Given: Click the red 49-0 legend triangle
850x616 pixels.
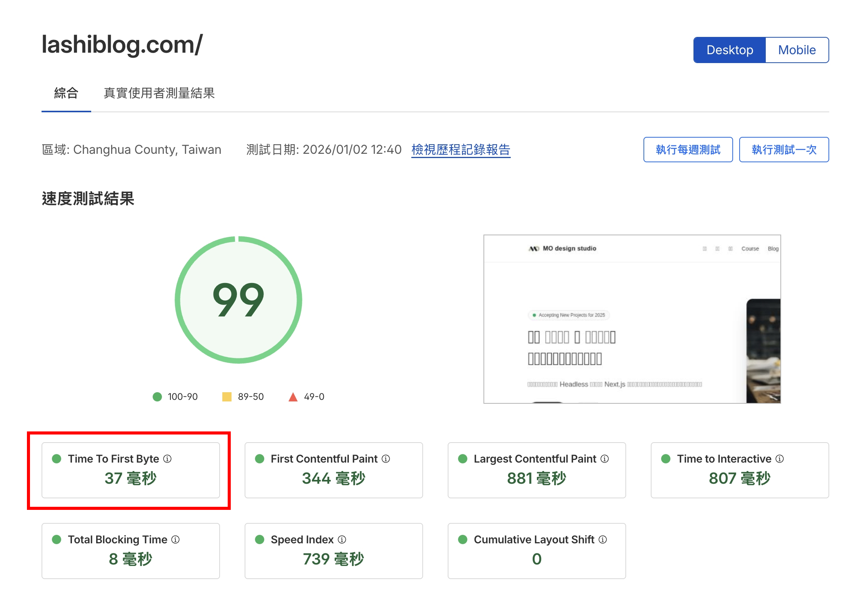Looking at the screenshot, I should pos(293,397).
